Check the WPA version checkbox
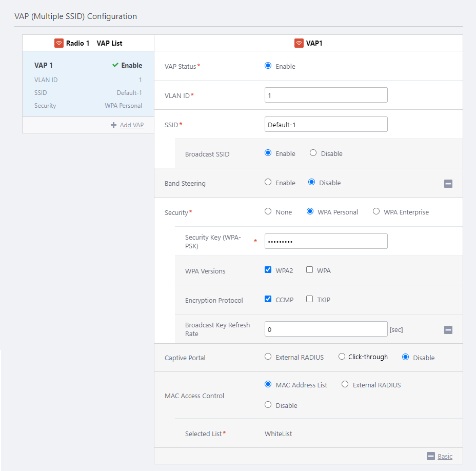The height and width of the screenshot is (471, 476). pyautogui.click(x=309, y=270)
